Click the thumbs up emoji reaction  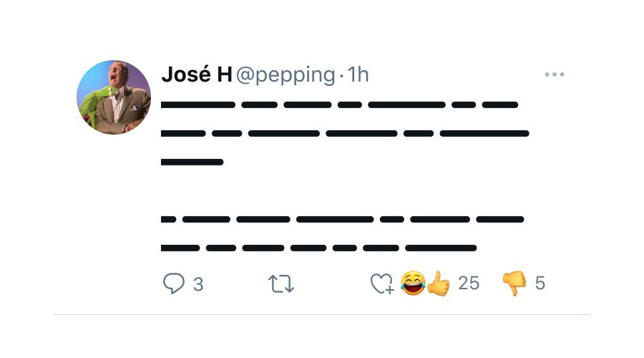[x=438, y=284]
